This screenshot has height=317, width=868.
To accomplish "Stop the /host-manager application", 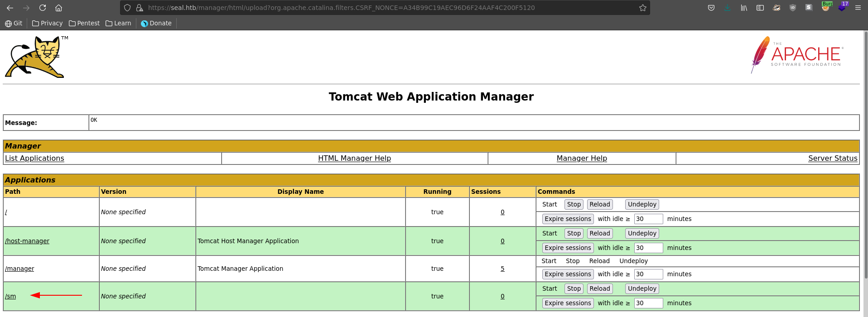I will tap(574, 233).
